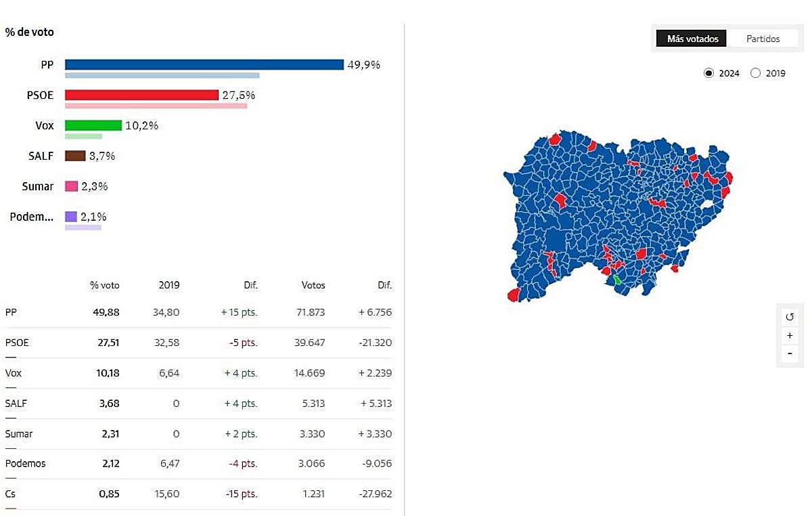
Task: Select the Vox bright green 10,2% bar
Action: [93, 125]
